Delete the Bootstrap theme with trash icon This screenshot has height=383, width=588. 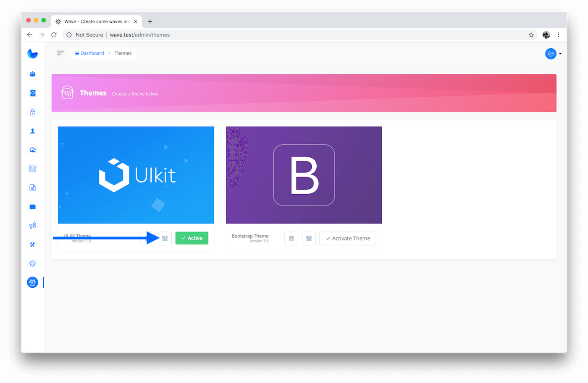[291, 238]
